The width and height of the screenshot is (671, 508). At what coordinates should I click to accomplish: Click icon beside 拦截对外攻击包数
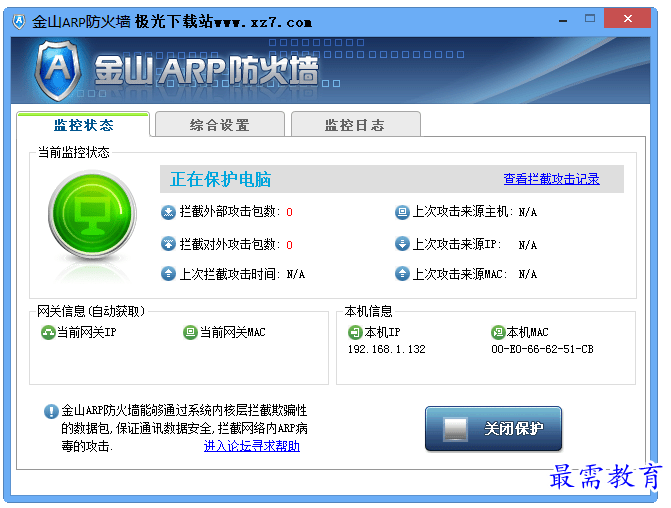point(168,244)
